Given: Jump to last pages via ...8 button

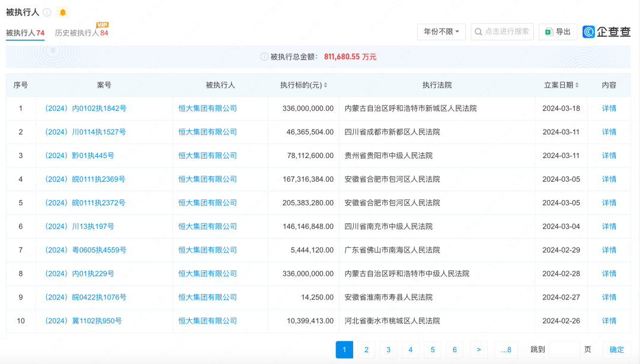Looking at the screenshot, I should [x=505, y=350].
